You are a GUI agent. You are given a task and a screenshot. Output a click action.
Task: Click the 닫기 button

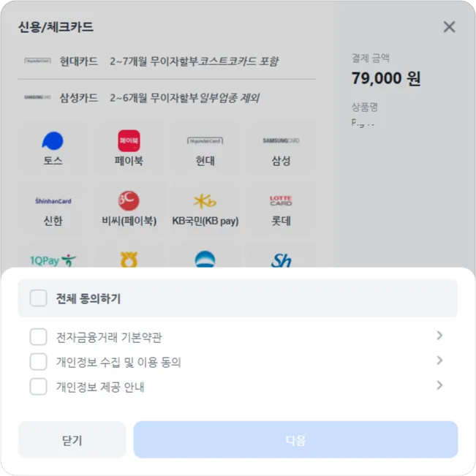click(72, 440)
